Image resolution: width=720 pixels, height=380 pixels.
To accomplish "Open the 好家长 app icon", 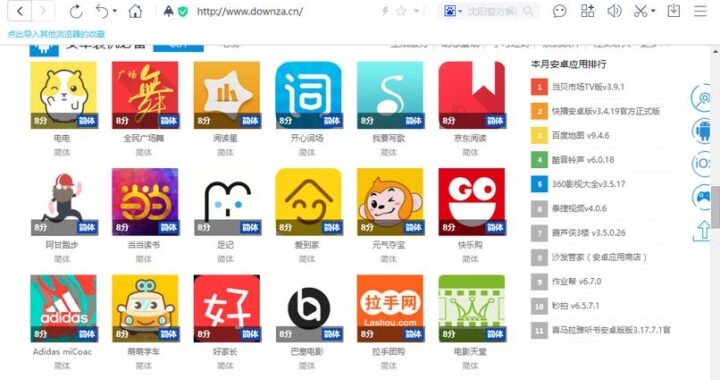I will (x=227, y=308).
